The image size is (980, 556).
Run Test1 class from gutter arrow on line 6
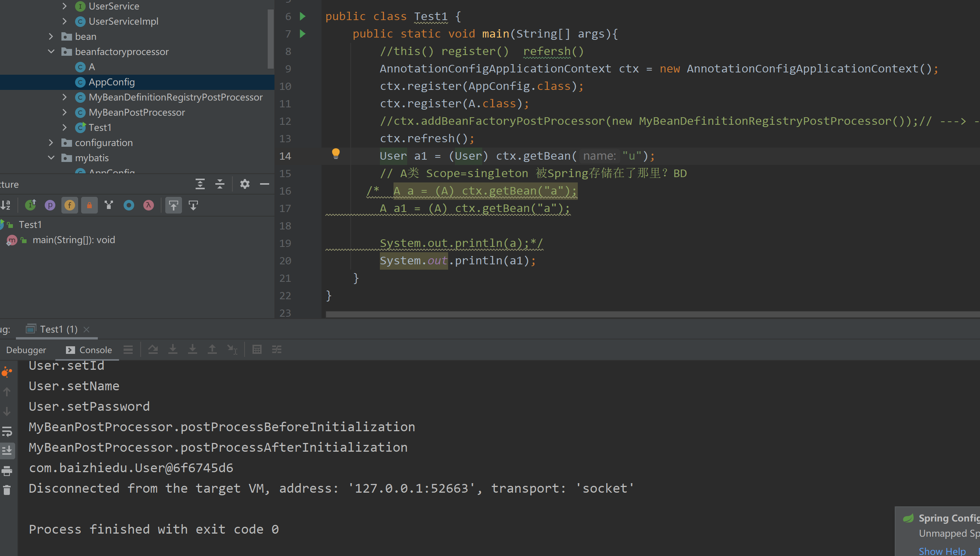pyautogui.click(x=303, y=16)
